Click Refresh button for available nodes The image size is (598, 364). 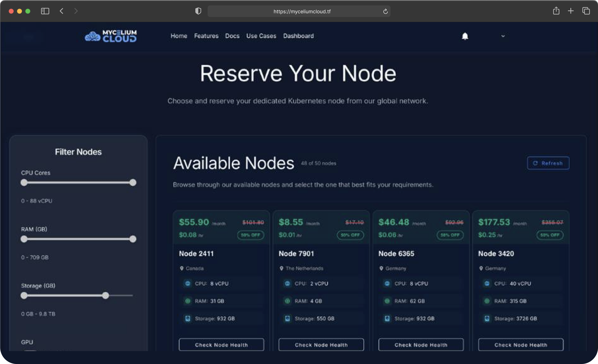click(548, 163)
